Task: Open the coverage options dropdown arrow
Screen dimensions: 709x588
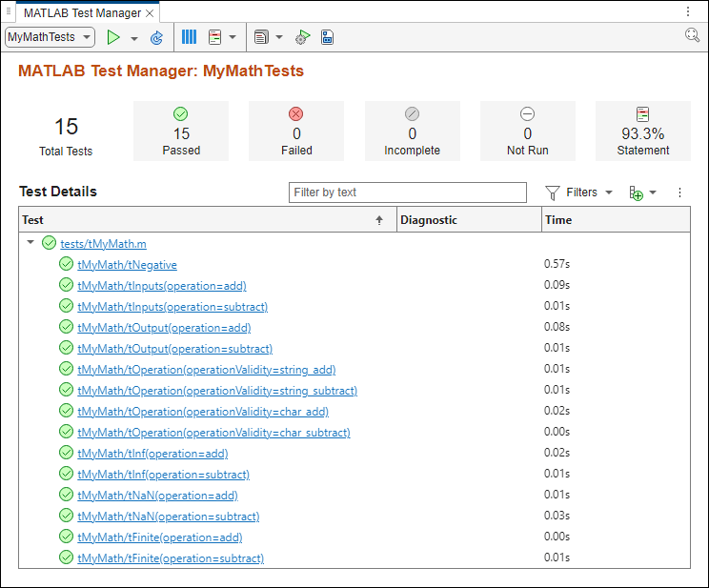Action: click(233, 37)
